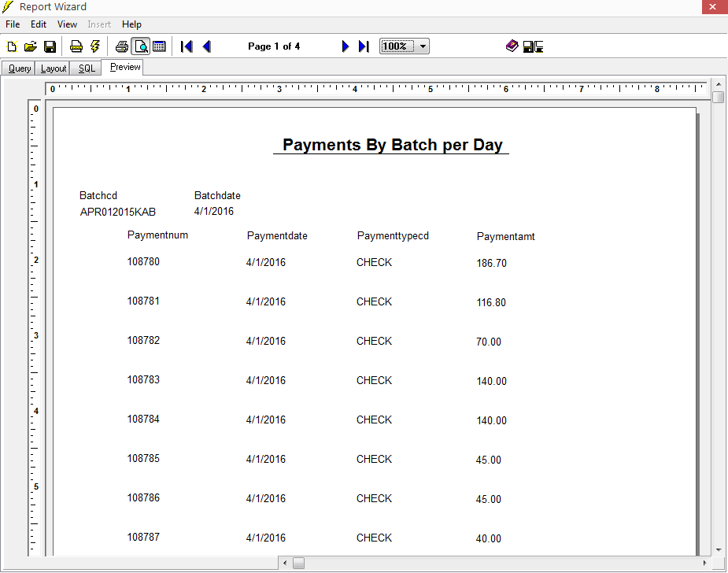Click the grid table view icon
This screenshot has height=573, width=728.
pyautogui.click(x=159, y=46)
